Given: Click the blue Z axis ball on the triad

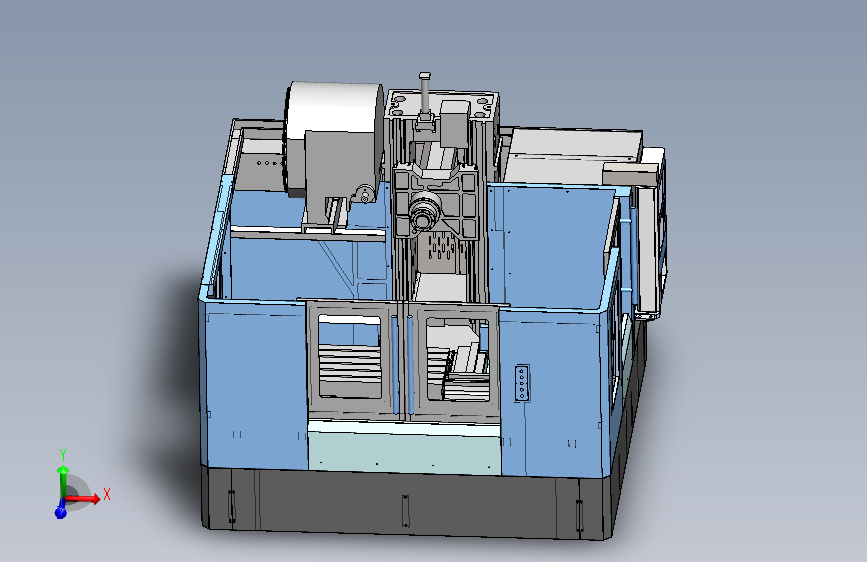Looking at the screenshot, I should click(x=60, y=513).
